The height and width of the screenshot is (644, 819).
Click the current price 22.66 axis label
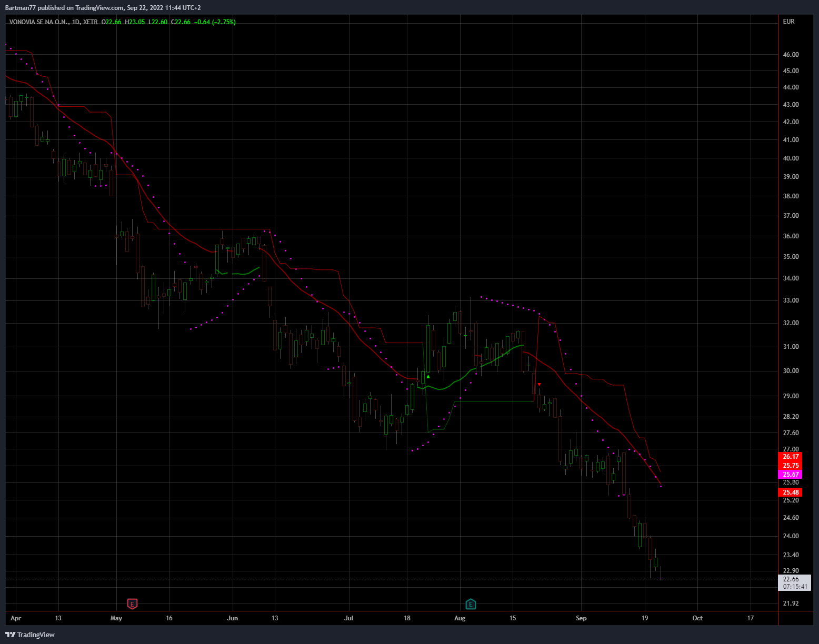point(791,579)
